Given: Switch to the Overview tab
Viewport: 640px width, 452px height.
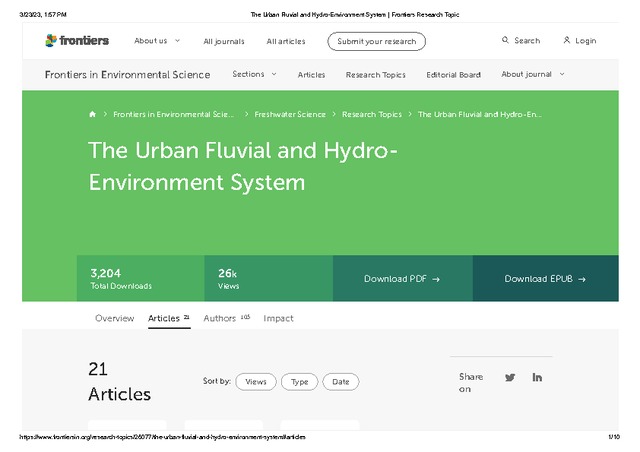Looking at the screenshot, I should (x=114, y=319).
